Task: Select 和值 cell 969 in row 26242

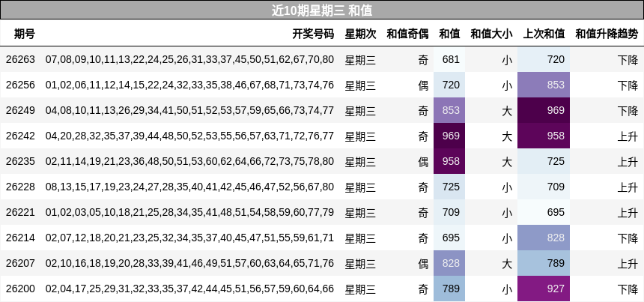Action: [449, 136]
